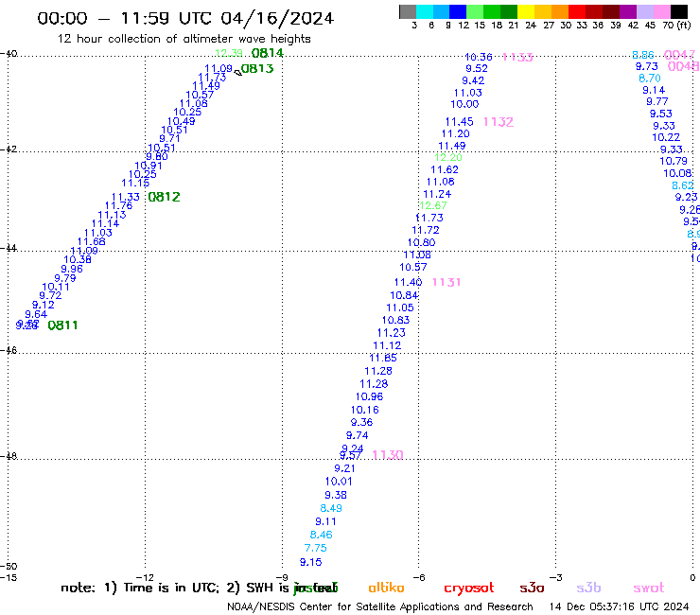Click the 10.01 wave value
700x615 pixels.
coord(339,482)
